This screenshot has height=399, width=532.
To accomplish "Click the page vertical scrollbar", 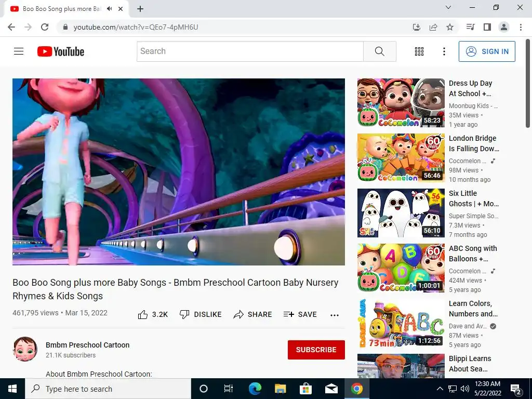I will pos(528,84).
